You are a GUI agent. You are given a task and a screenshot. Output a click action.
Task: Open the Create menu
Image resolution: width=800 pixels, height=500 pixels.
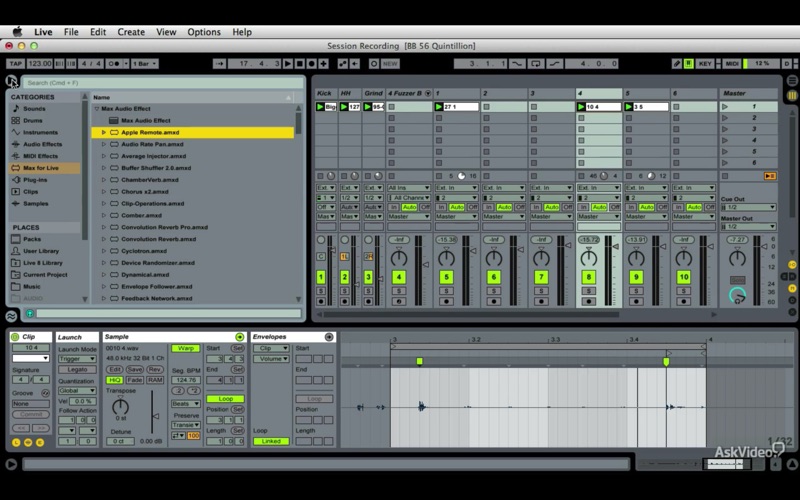tap(131, 32)
